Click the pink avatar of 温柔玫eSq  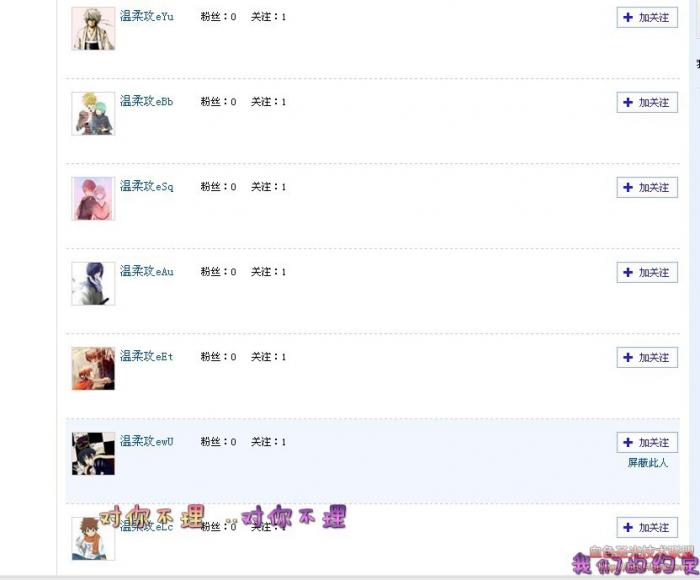(93, 199)
